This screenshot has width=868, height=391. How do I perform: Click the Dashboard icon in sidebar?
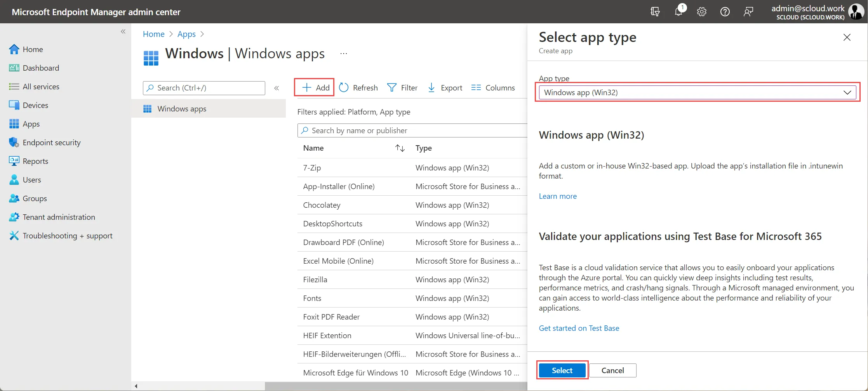[14, 68]
